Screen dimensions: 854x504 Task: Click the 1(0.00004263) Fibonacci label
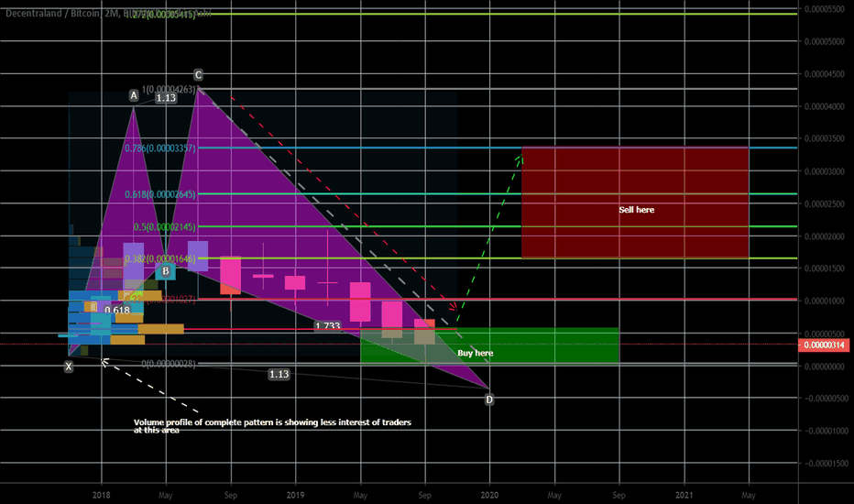coord(169,90)
